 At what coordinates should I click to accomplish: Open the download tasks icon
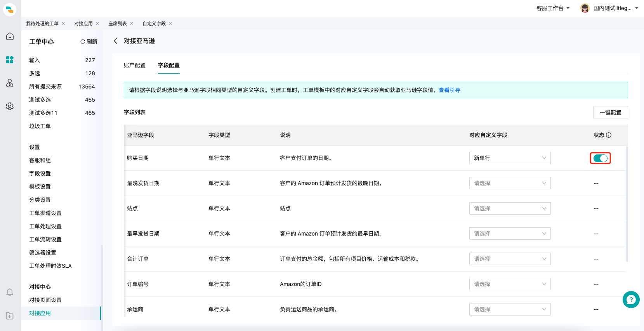[10, 316]
